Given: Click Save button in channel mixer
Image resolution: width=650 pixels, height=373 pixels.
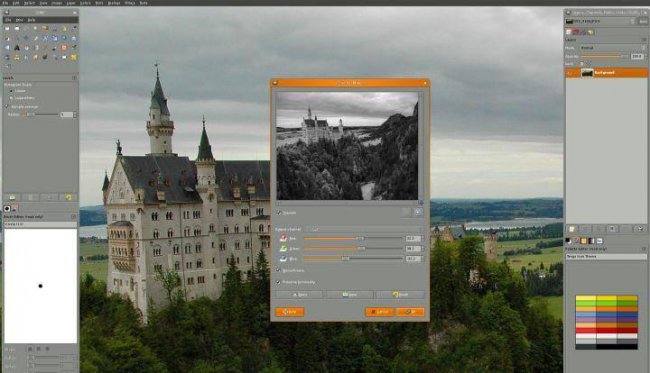Looking at the screenshot, I should click(350, 295).
